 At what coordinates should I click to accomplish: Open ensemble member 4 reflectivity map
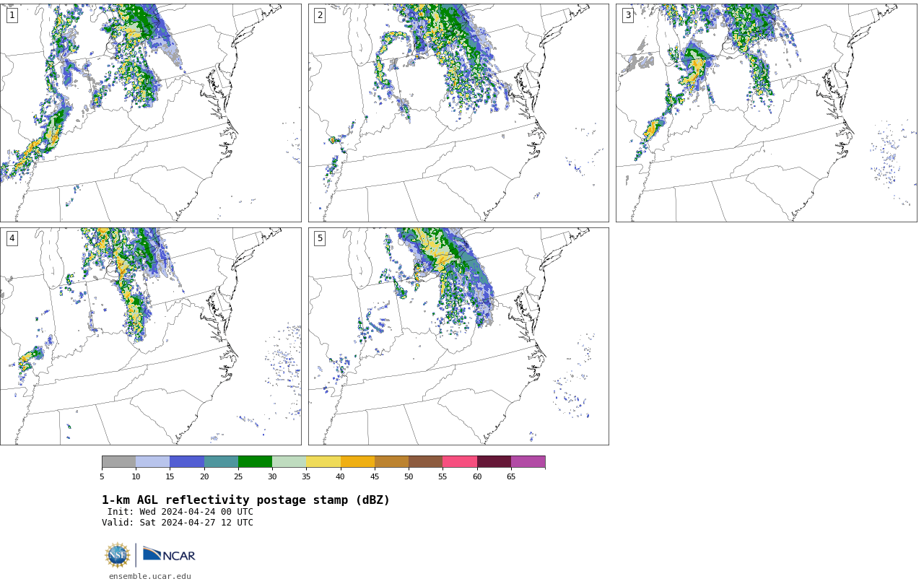click(150, 336)
